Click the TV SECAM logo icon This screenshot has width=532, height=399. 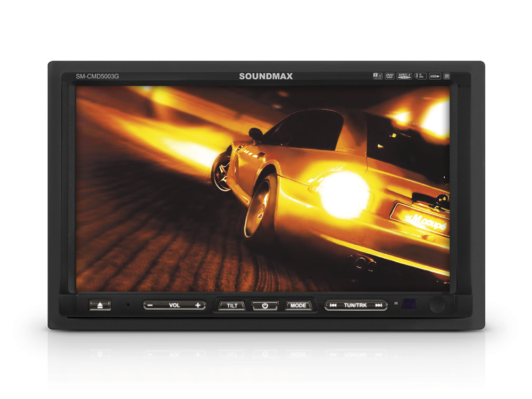click(x=378, y=76)
